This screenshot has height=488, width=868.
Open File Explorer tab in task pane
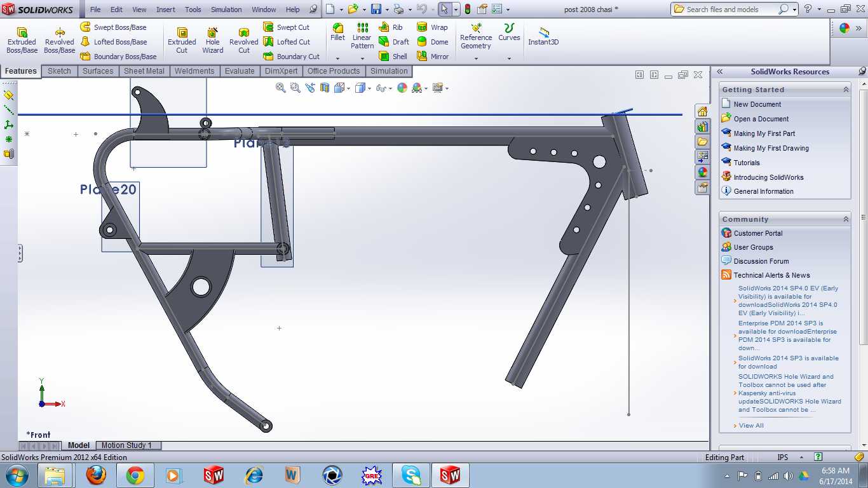pos(702,142)
